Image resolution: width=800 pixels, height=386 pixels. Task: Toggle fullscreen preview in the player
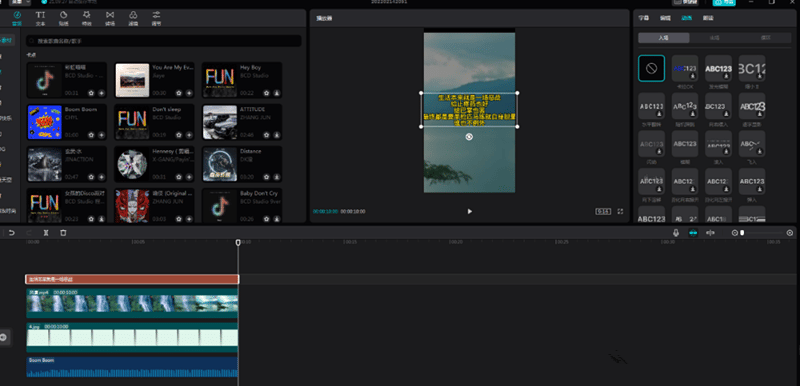click(x=621, y=211)
